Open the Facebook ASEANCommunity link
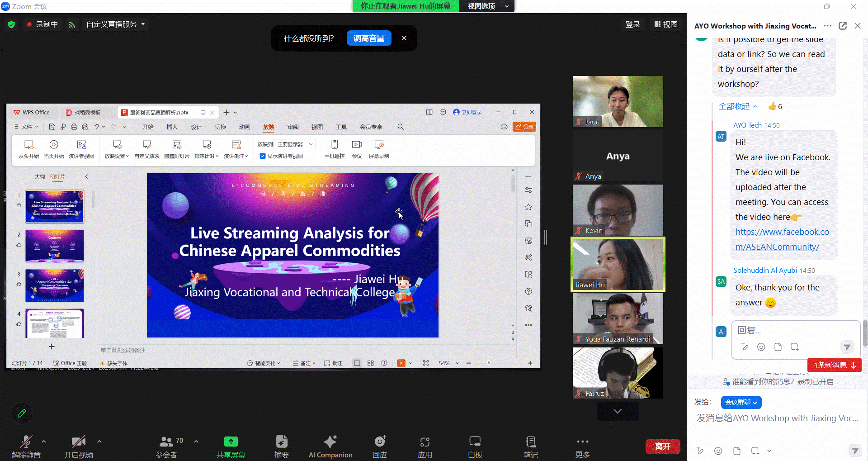 [x=782, y=239]
